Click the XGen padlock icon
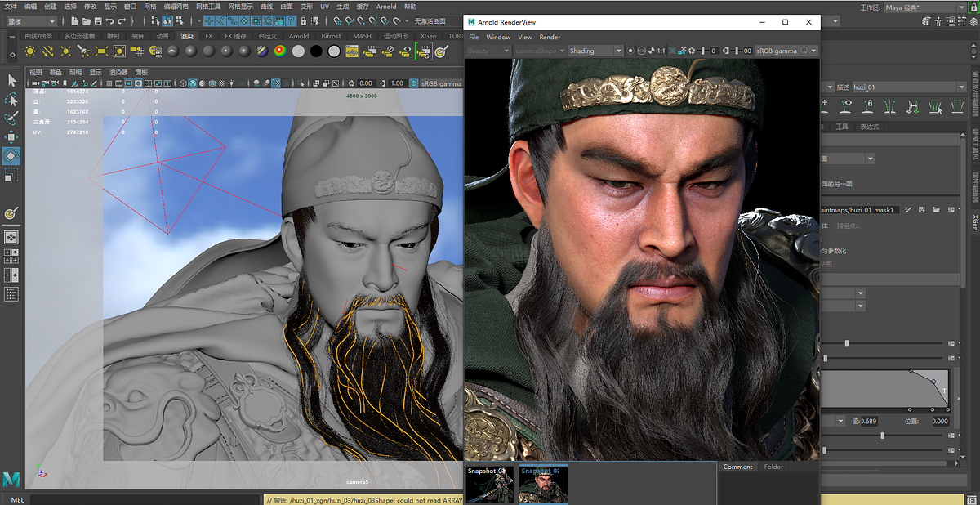The height and width of the screenshot is (505, 980). pyautogui.click(x=867, y=106)
